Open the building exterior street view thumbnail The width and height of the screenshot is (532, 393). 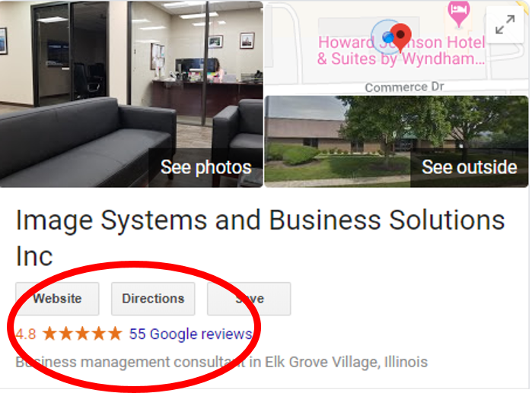pyautogui.click(x=397, y=141)
